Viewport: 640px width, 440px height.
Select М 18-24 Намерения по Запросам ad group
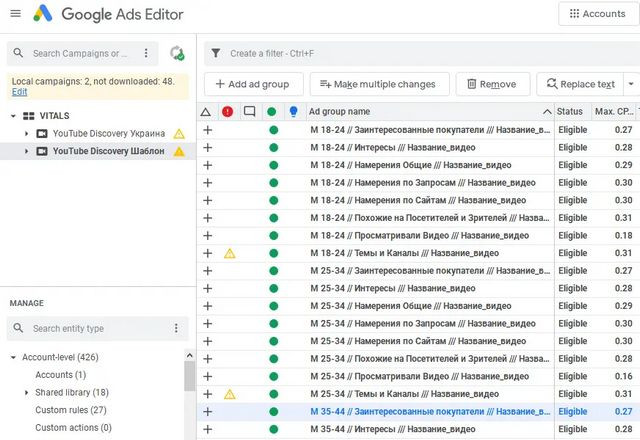click(423, 183)
